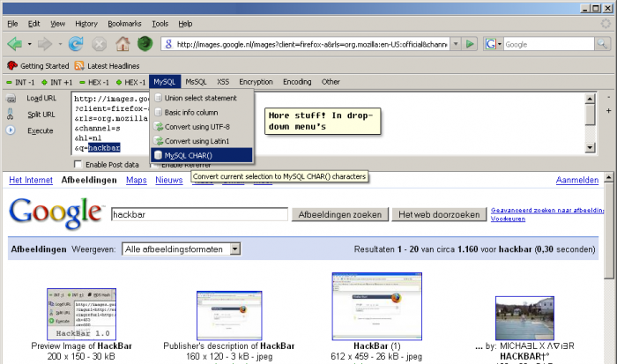Open the Other dropdown menu
The width and height of the screenshot is (617, 364).
[331, 82]
